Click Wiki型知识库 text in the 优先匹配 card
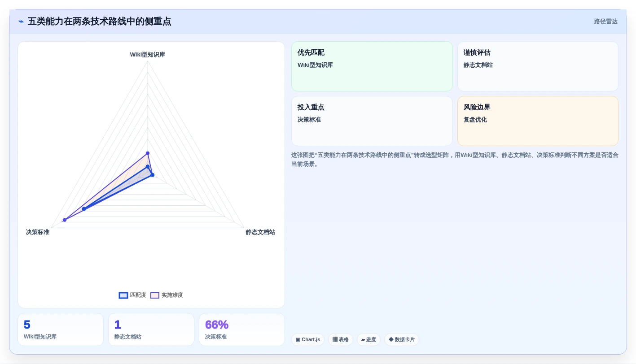Screen dimensions: 636x364 tap(315, 65)
